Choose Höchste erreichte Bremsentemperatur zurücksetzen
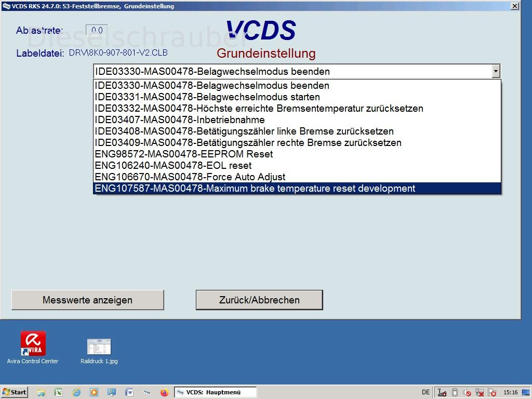532x399 pixels. (297, 109)
